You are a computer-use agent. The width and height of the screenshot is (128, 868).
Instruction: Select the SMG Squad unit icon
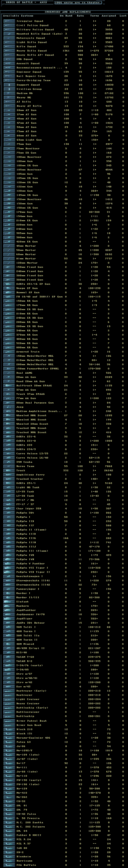coord(9,59)
